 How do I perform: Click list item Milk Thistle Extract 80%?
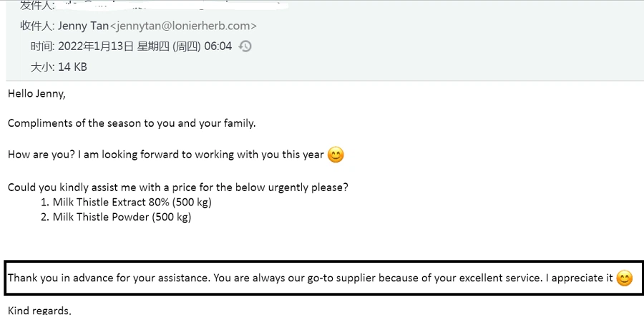126,202
